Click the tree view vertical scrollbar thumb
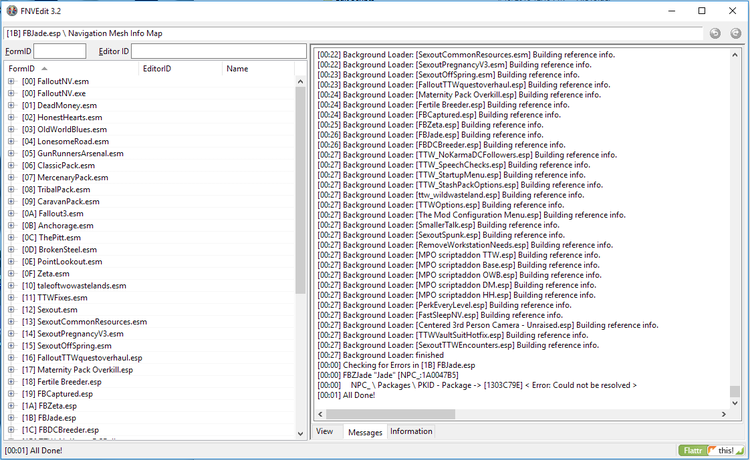This screenshot has width=750, height=460. 300,190
